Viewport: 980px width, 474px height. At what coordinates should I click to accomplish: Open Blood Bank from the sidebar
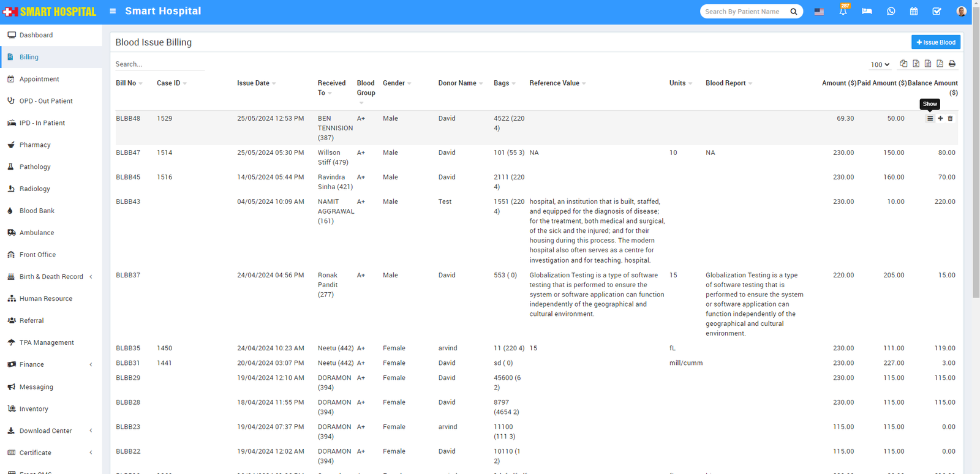[x=37, y=211]
